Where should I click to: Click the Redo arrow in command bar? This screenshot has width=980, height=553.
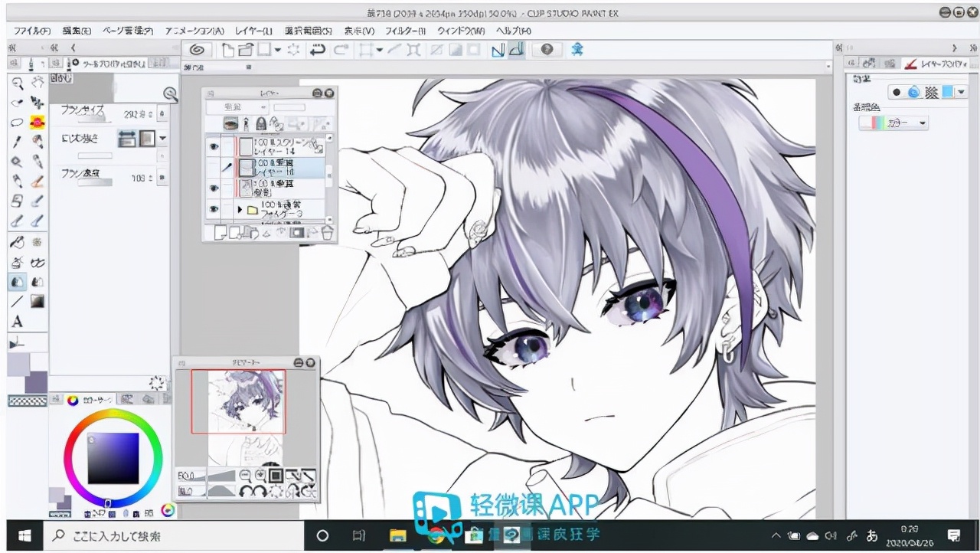click(x=341, y=50)
